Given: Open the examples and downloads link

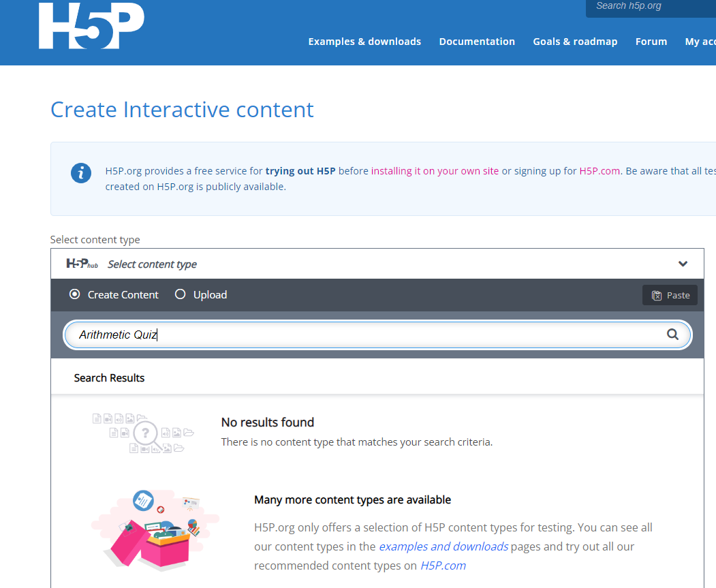Looking at the screenshot, I should 443,546.
